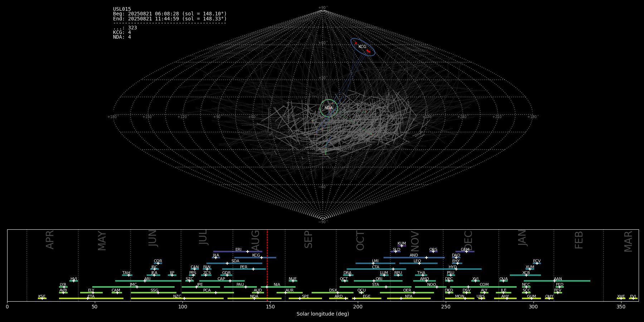Click the EVI shower label in the timeline
Screen dimensions: 644x322
pos(633,297)
